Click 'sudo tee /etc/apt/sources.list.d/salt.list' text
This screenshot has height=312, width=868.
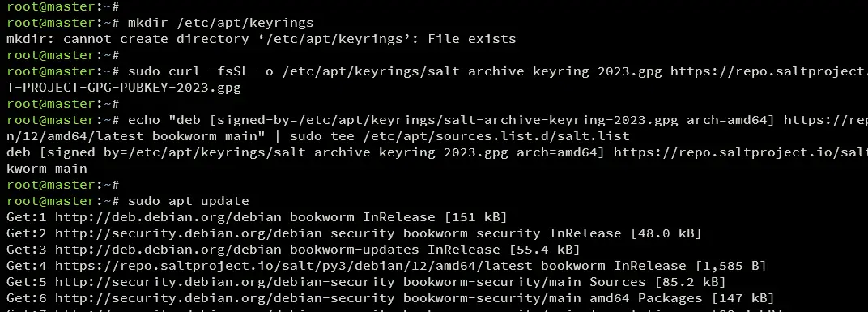[x=460, y=136]
